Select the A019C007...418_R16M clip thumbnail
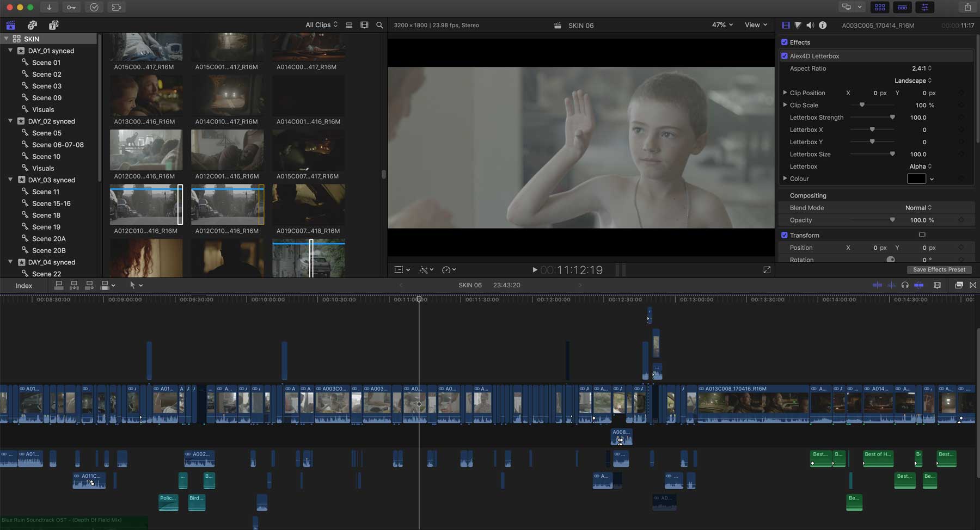Viewport: 980px width, 530px height. [x=308, y=205]
